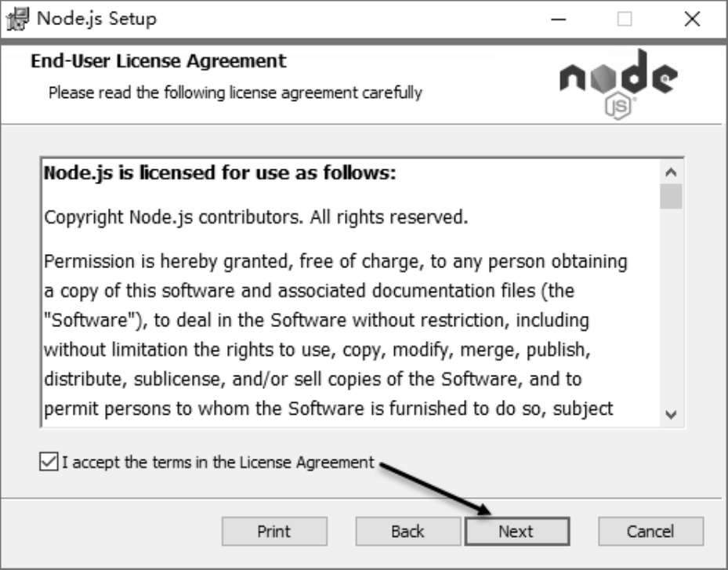Cancel the Node.js installation

(650, 532)
